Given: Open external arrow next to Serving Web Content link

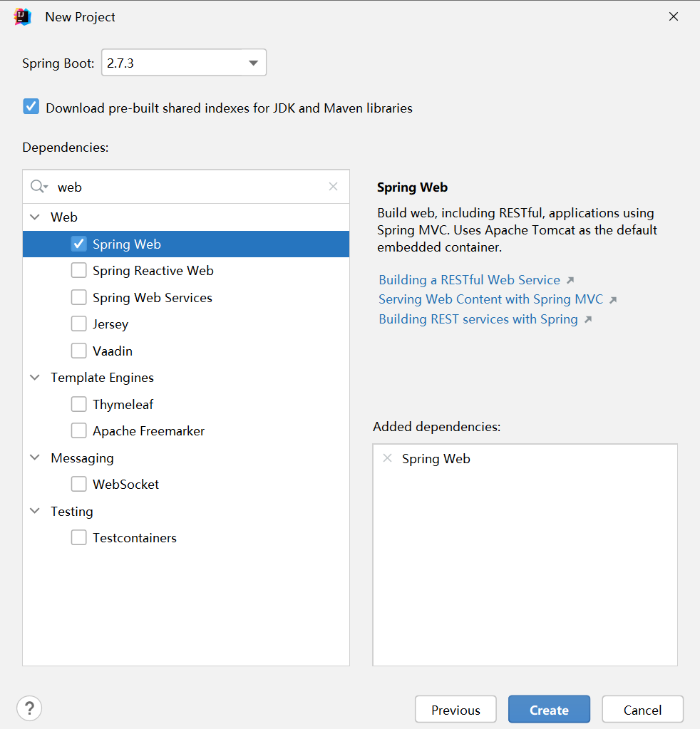Looking at the screenshot, I should [613, 300].
